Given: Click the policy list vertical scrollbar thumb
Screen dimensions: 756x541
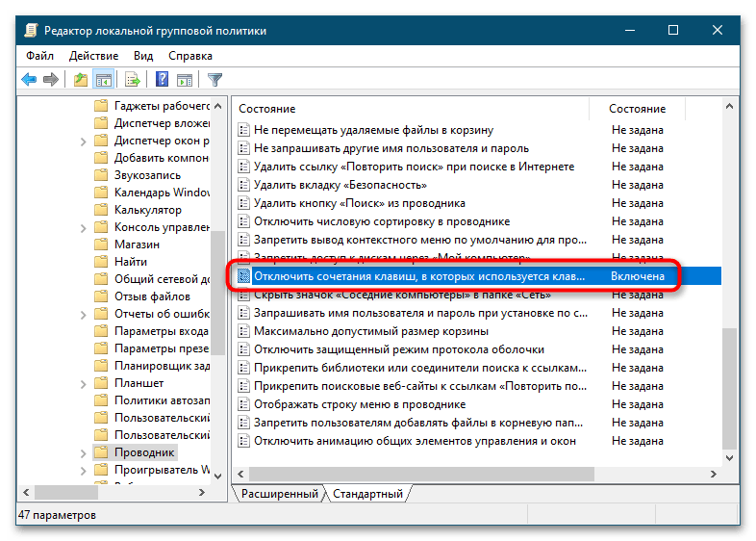Looking at the screenshot, I should [729, 389].
